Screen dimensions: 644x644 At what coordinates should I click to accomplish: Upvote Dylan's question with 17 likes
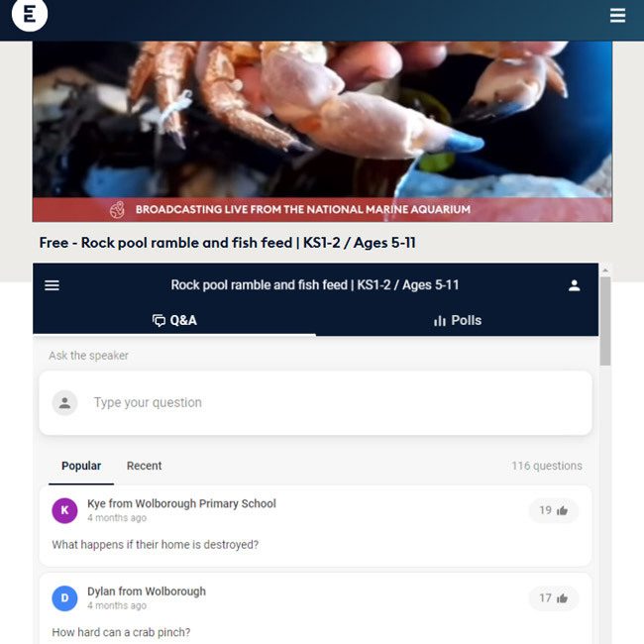point(553,598)
